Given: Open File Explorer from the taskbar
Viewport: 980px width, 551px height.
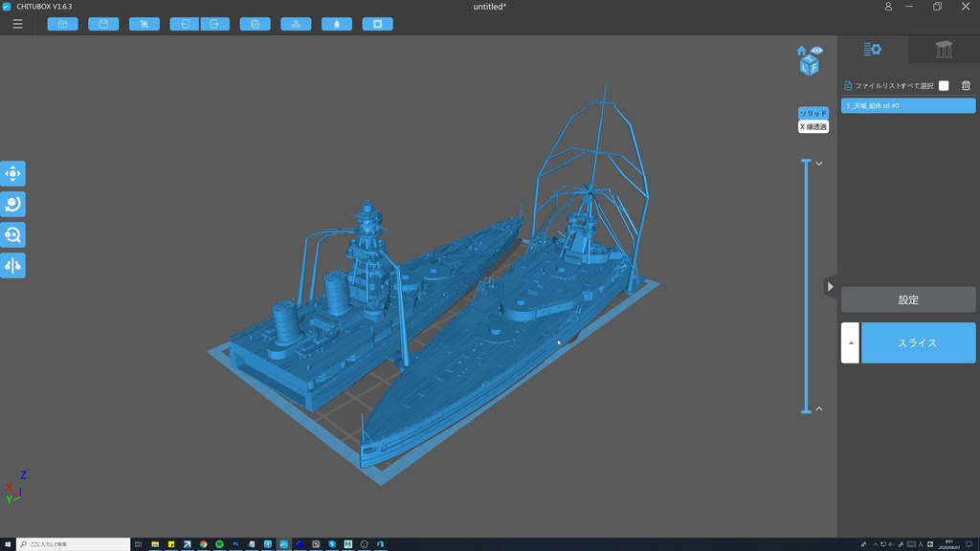Looking at the screenshot, I should click(155, 544).
